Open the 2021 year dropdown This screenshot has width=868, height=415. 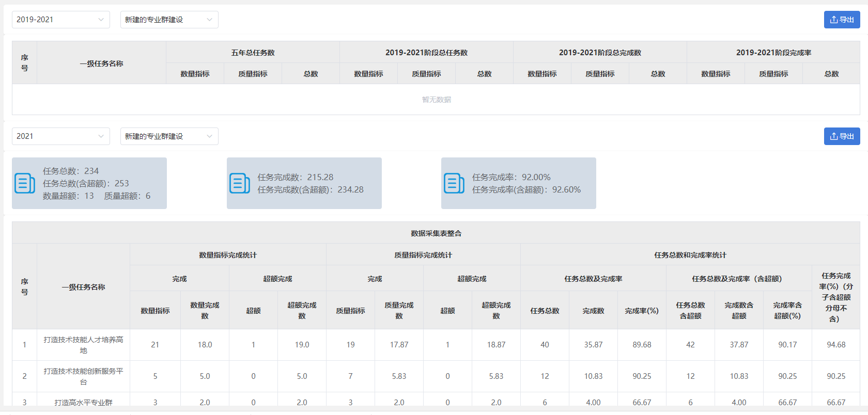pyautogui.click(x=61, y=136)
